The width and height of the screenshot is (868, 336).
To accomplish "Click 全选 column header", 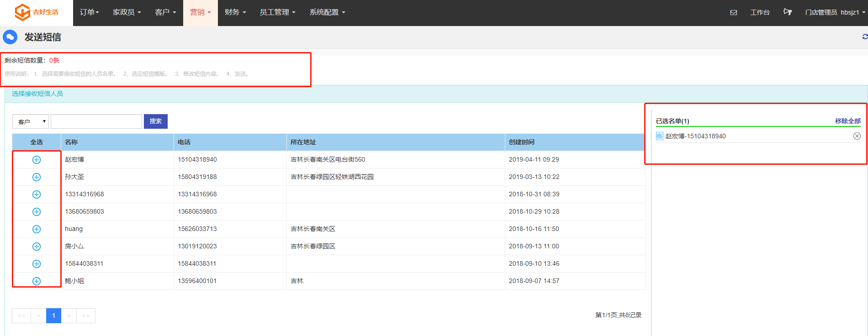I will tap(37, 142).
